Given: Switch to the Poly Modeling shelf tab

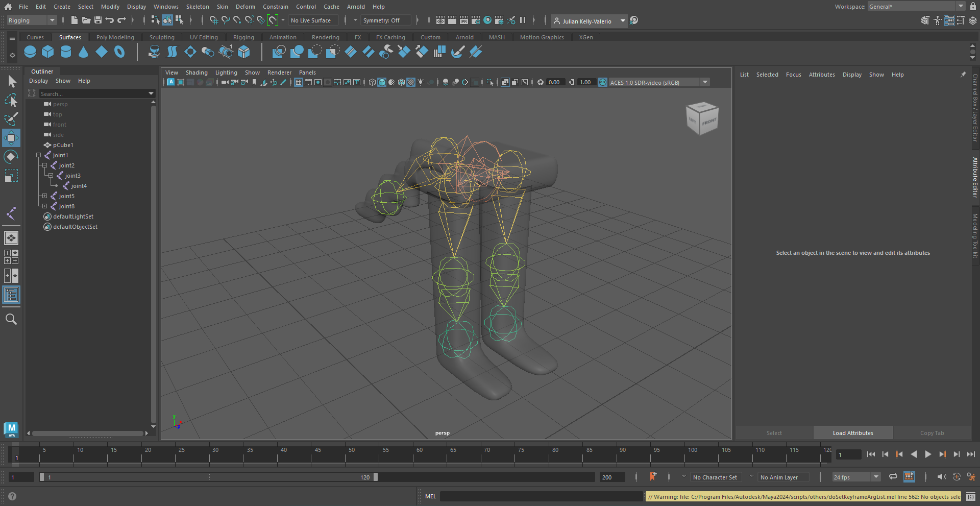Looking at the screenshot, I should [115, 37].
